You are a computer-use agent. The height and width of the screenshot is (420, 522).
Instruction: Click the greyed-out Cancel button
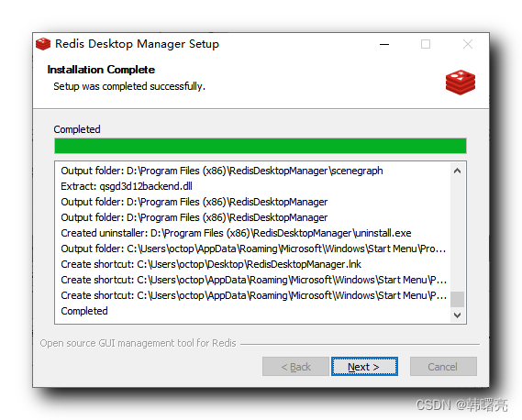click(x=443, y=367)
